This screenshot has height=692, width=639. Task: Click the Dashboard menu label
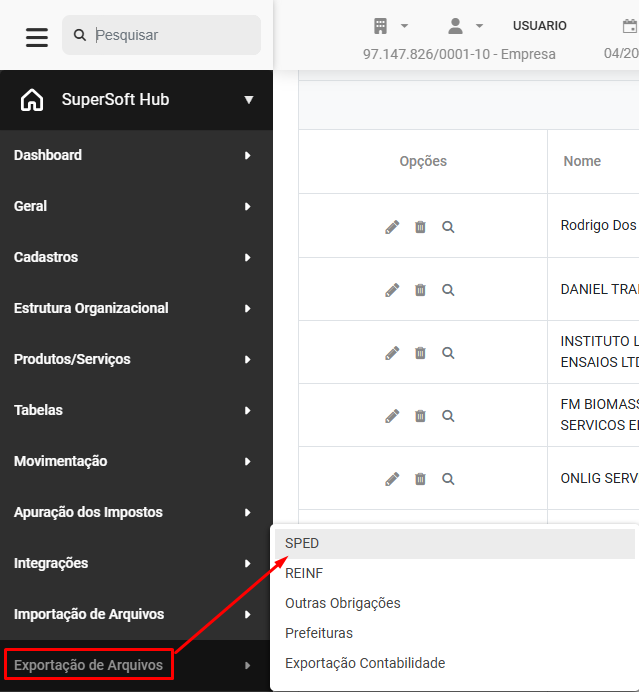click(x=48, y=155)
